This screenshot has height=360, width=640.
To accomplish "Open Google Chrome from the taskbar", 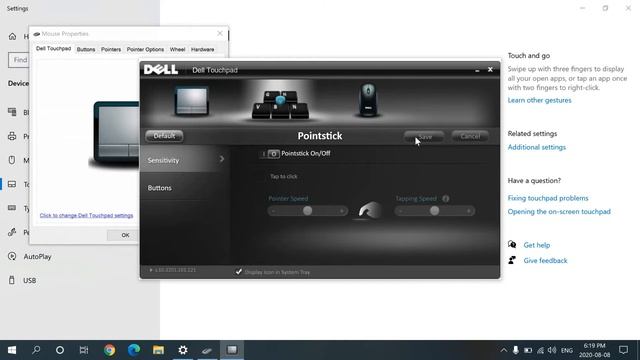I will click(x=109, y=350).
